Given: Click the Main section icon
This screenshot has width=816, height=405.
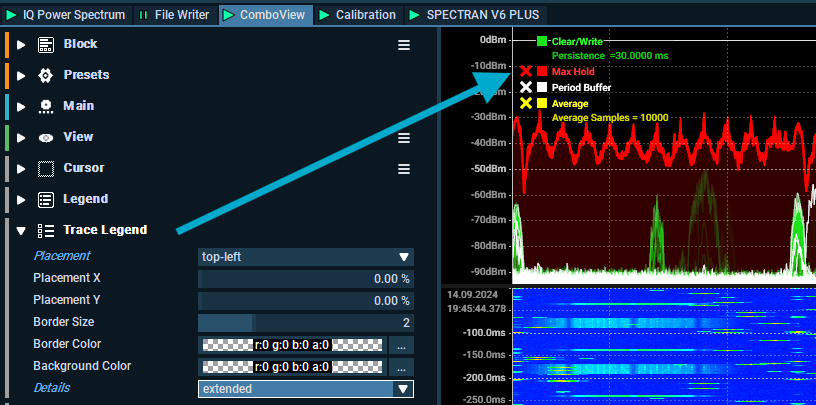Looking at the screenshot, I should pyautogui.click(x=45, y=106).
